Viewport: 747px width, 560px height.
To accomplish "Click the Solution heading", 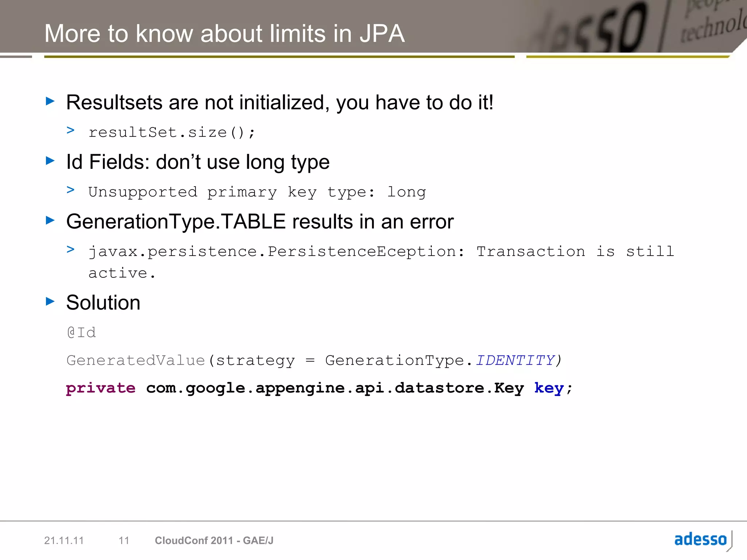I will tap(103, 303).
